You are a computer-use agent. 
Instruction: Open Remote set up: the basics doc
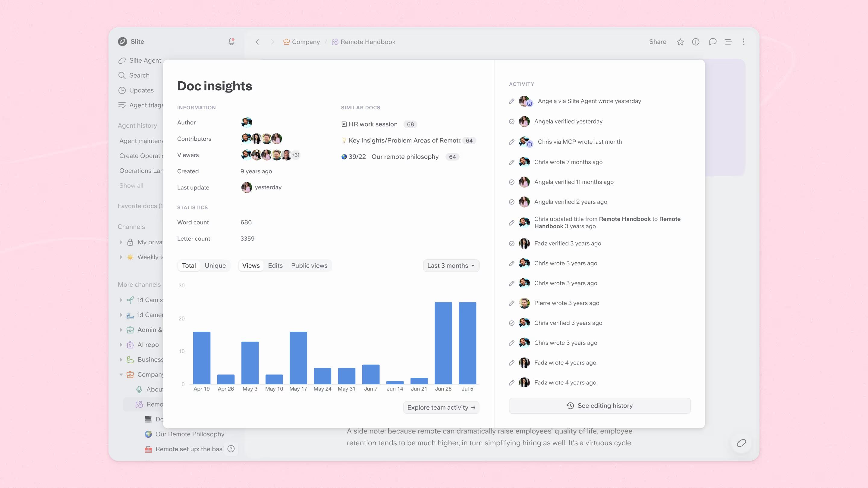184,449
